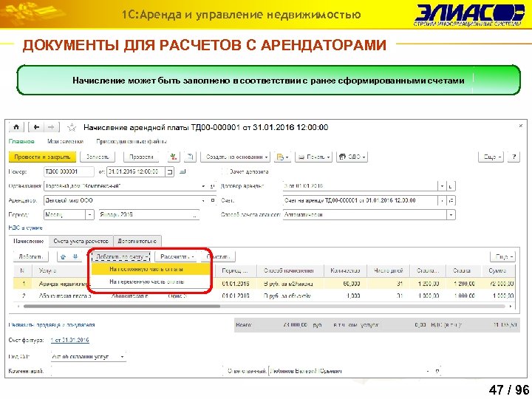Open the Печать dropdown

pyautogui.click(x=313, y=157)
